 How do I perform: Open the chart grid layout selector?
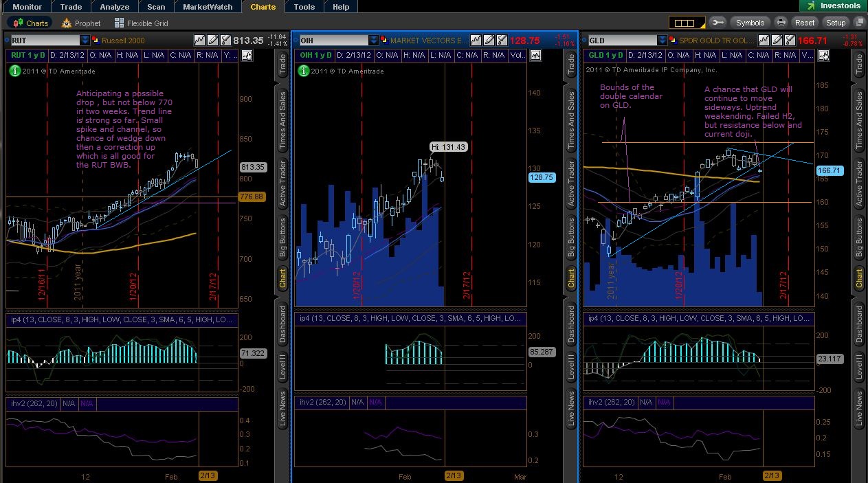click(x=687, y=23)
